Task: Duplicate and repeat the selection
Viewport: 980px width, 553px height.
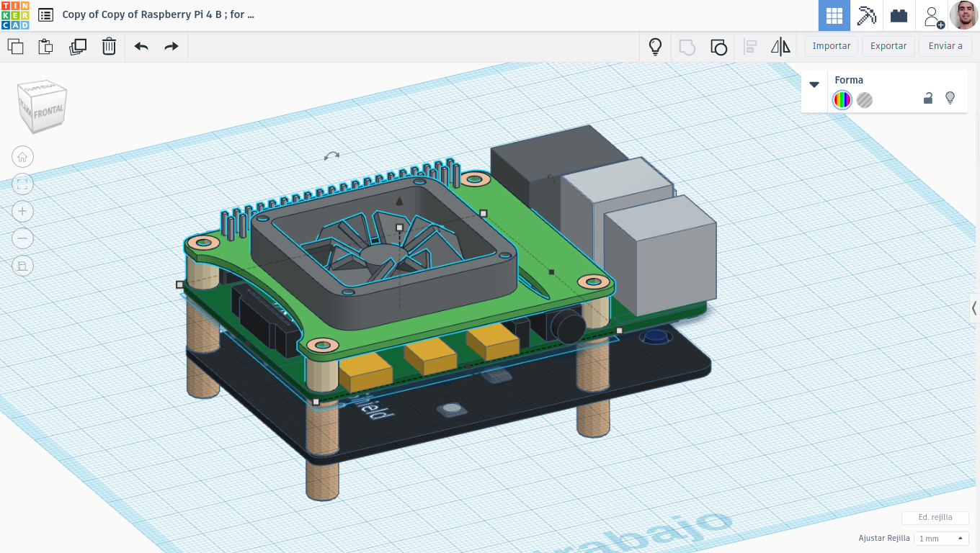Action: point(78,47)
